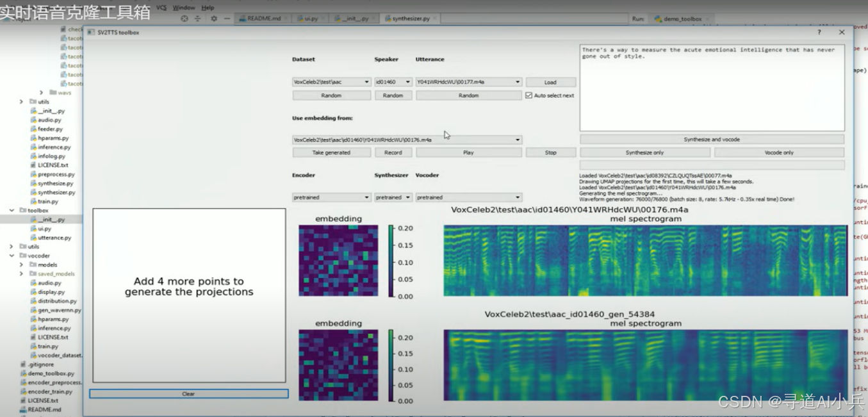Click the folder icon of the models directory
This screenshot has height=417, width=868.
33,265
